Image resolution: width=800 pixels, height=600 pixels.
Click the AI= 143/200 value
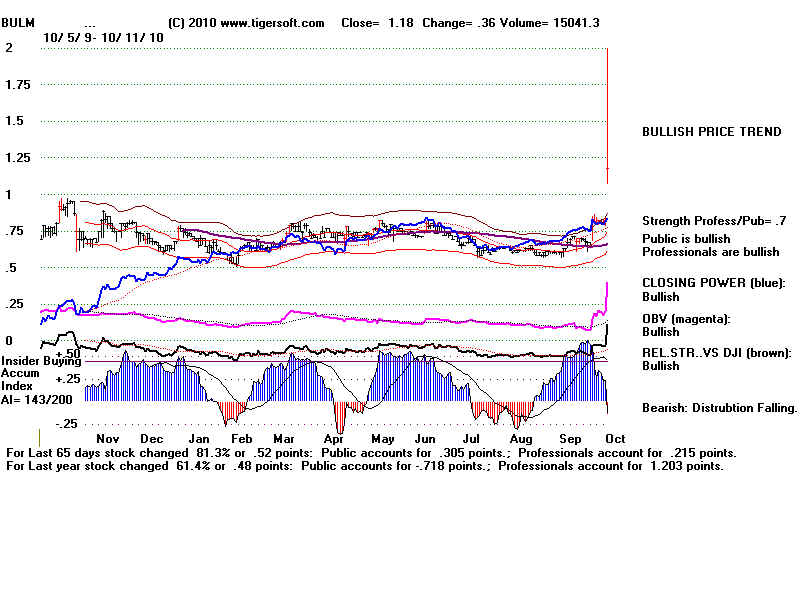tap(37, 399)
